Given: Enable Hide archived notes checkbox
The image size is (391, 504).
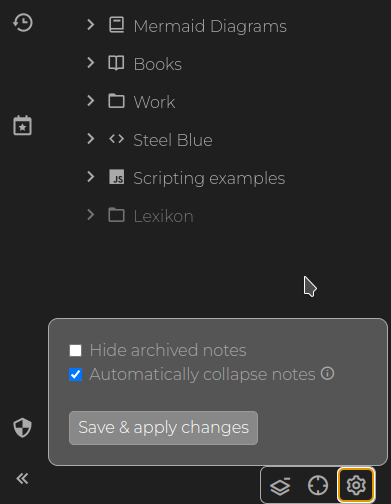Looking at the screenshot, I should point(76,350).
